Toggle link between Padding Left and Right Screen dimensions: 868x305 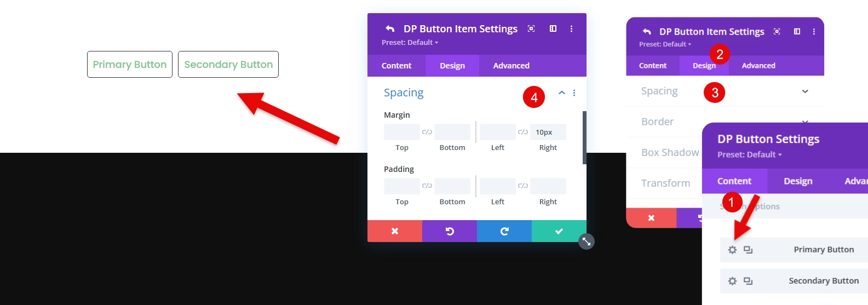pyautogui.click(x=523, y=186)
